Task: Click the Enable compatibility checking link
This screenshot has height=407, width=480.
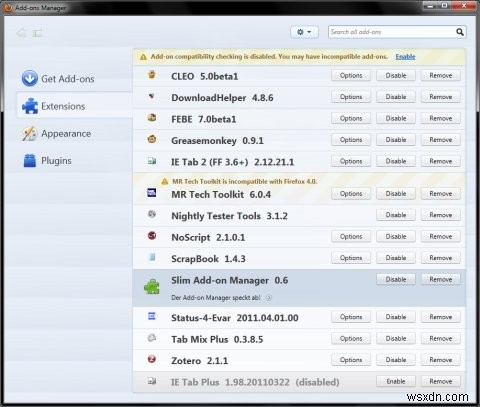Action: (x=405, y=57)
